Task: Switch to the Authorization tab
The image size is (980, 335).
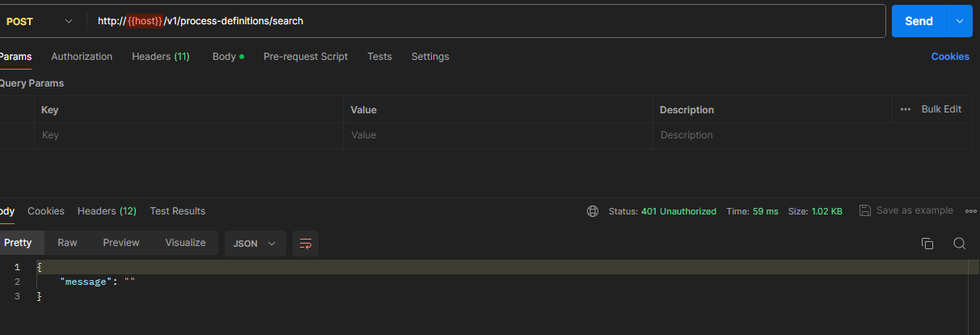Action: click(82, 57)
